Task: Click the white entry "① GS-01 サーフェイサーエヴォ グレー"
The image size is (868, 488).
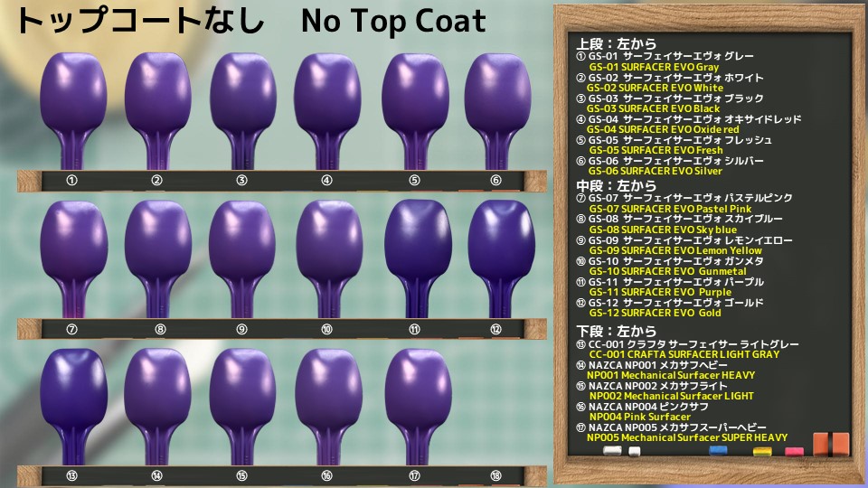Action: pyautogui.click(x=665, y=56)
